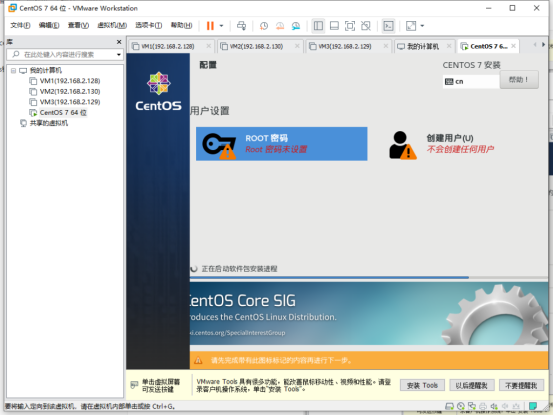Click the teal message log status icon
The width and height of the screenshot is (553, 416).
tap(533, 406)
